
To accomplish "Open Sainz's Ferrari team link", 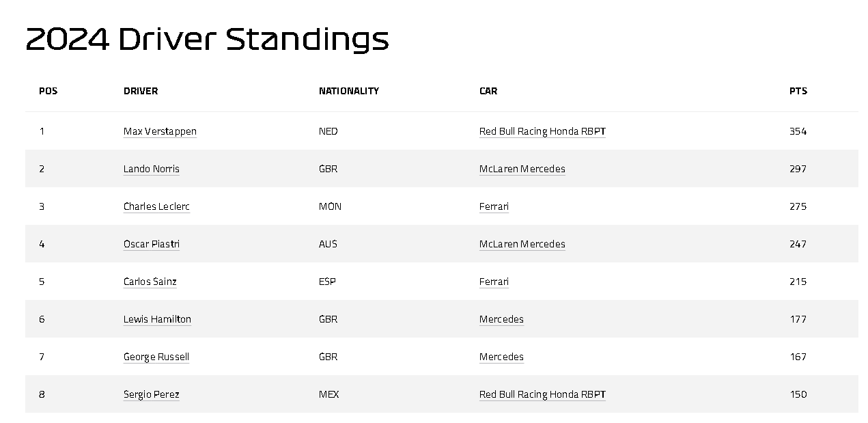I will [494, 282].
